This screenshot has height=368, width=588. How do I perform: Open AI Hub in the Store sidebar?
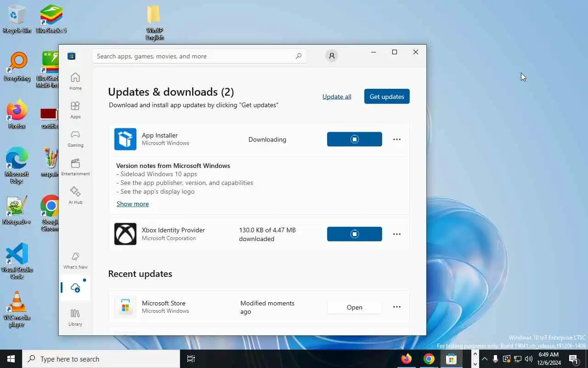click(75, 195)
